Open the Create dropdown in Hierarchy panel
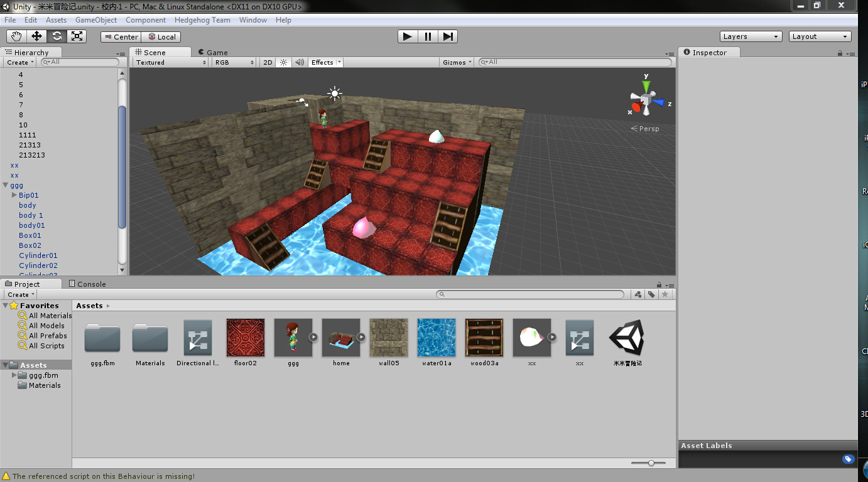Screen dimensions: 868x482 [x=21, y=62]
